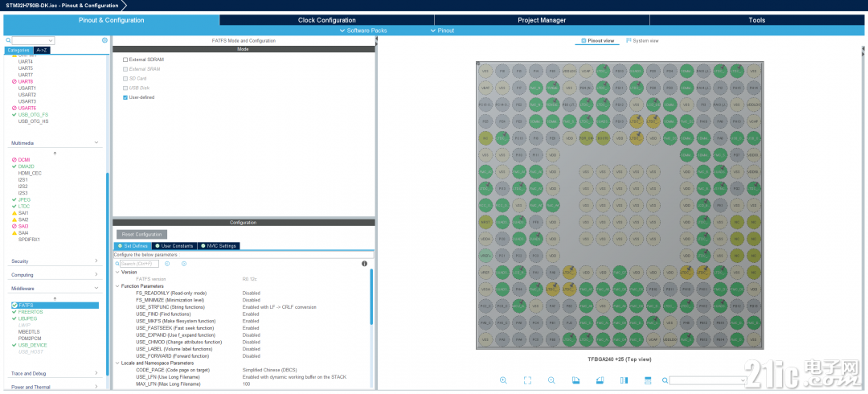Image resolution: width=868 pixels, height=394 pixels.
Task: Click the USB Disk checkbox
Action: (125, 88)
